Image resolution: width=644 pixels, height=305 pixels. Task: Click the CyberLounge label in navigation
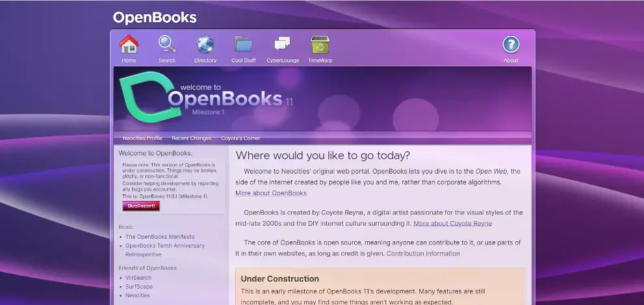(283, 60)
